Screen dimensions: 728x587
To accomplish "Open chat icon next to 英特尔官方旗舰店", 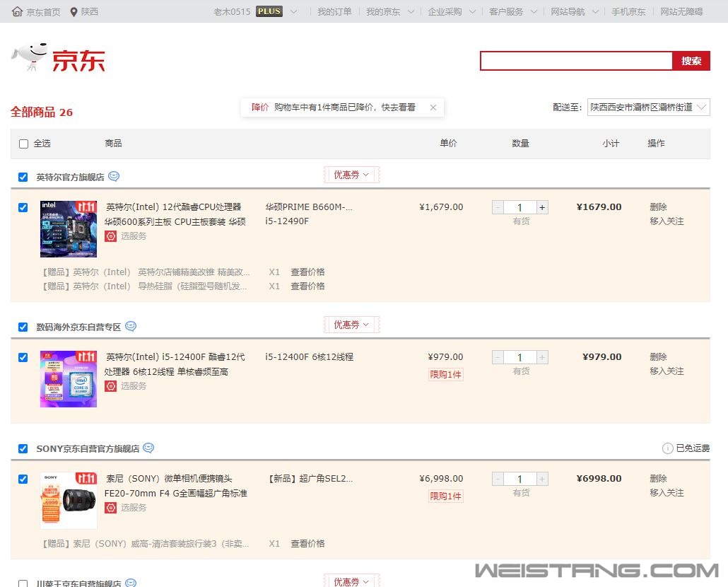I will click(x=114, y=177).
